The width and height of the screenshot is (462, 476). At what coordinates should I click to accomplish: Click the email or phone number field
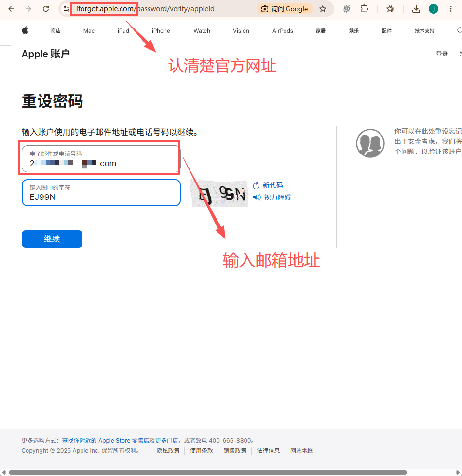click(101, 159)
